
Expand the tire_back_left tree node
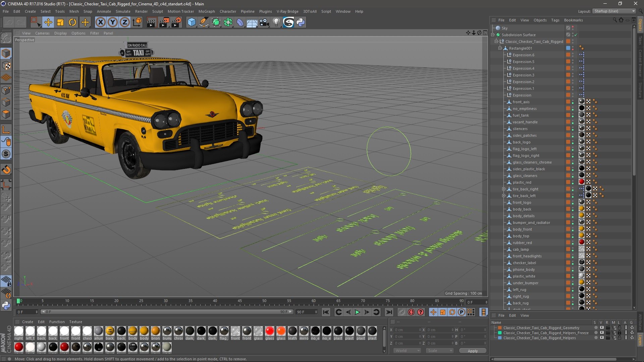coord(504,196)
